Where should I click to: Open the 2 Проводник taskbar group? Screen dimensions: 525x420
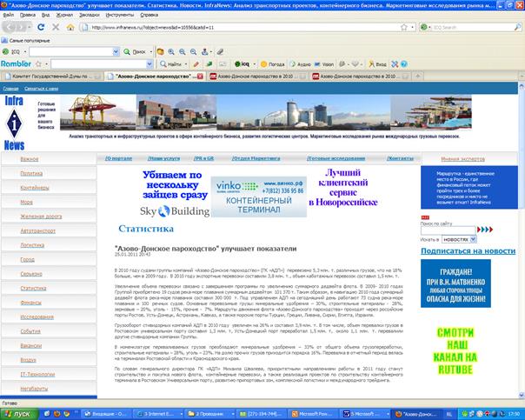210,414
